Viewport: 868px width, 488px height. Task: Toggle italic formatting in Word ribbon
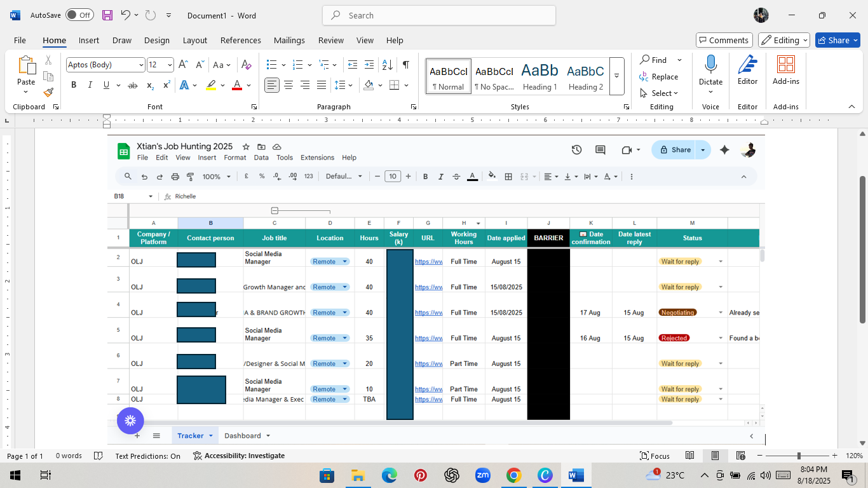pos(90,85)
